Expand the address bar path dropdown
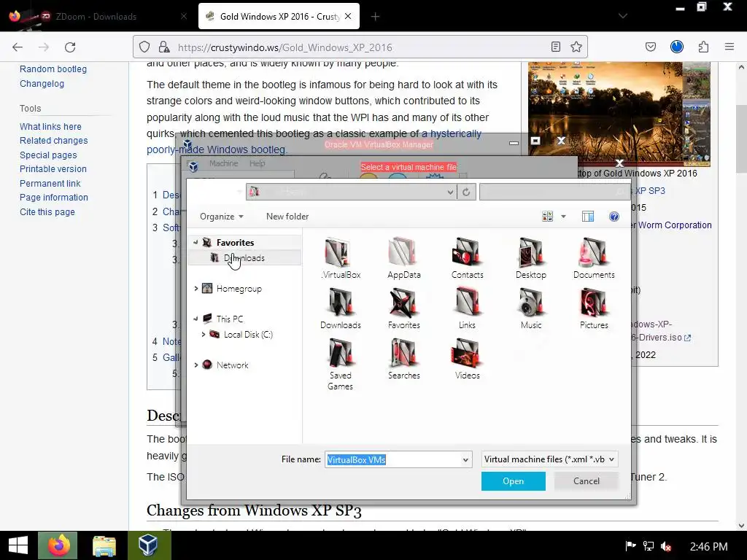This screenshot has height=560, width=747. pyautogui.click(x=449, y=192)
